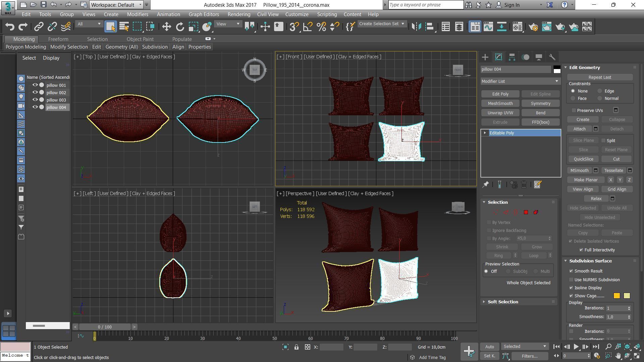Screen dimensions: 644x362
Task: Toggle the Selection Lock padlock icon
Action: pyautogui.click(x=297, y=347)
